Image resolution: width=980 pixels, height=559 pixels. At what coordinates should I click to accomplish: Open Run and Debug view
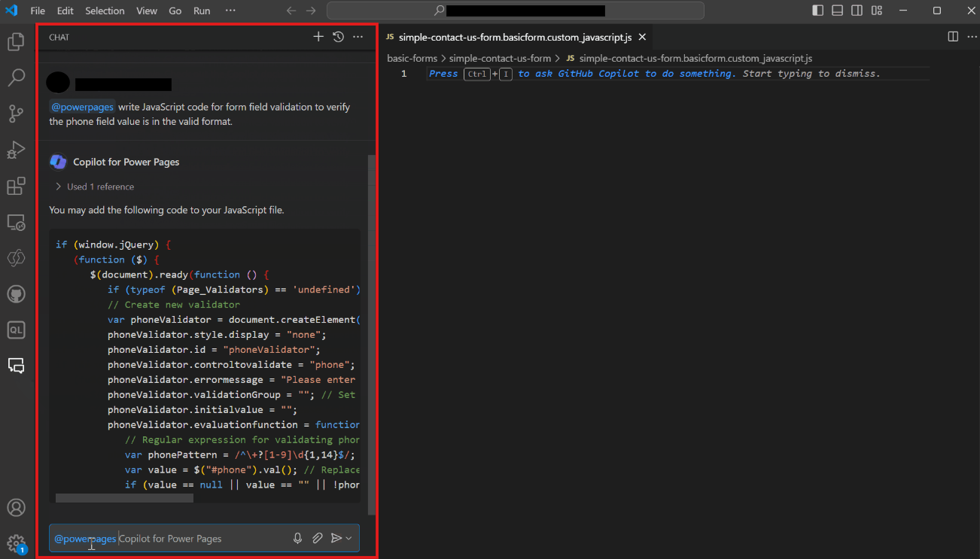(x=16, y=150)
